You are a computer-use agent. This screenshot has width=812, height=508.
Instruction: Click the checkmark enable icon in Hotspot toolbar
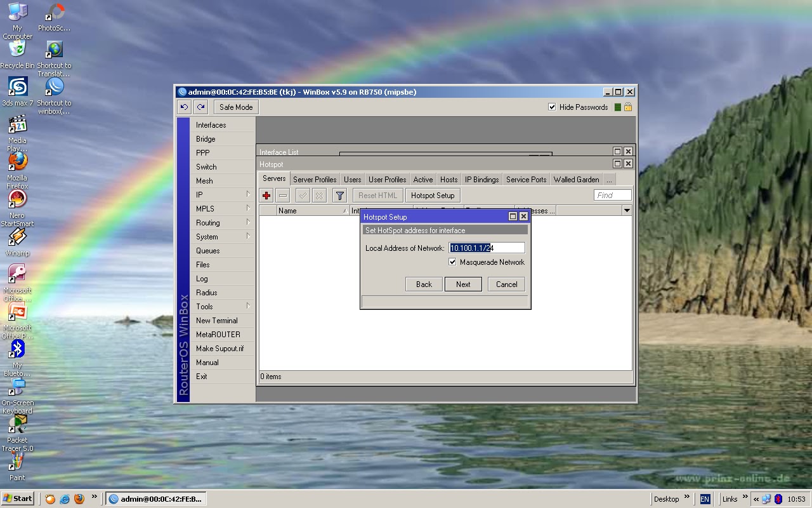coord(303,196)
